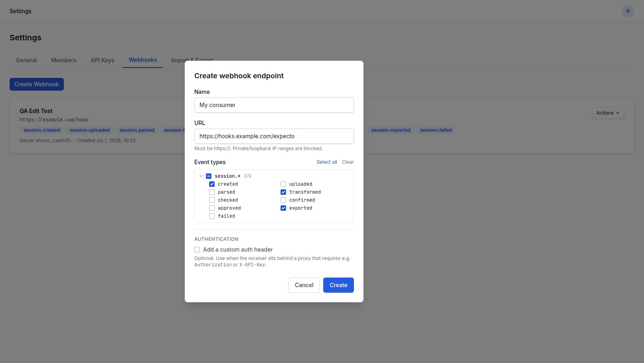The image size is (644, 363).
Task: Check the failed event checkbox
Action: [212, 216]
